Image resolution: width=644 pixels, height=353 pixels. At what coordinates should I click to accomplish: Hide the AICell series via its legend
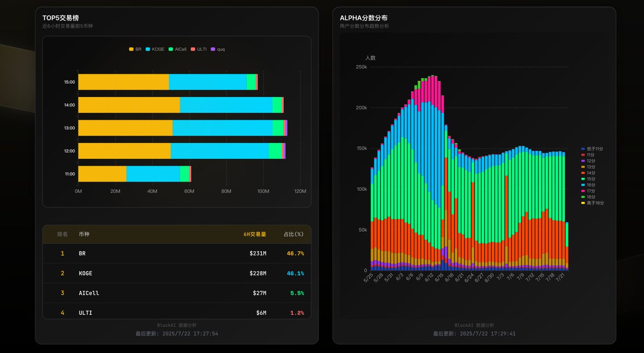click(171, 49)
